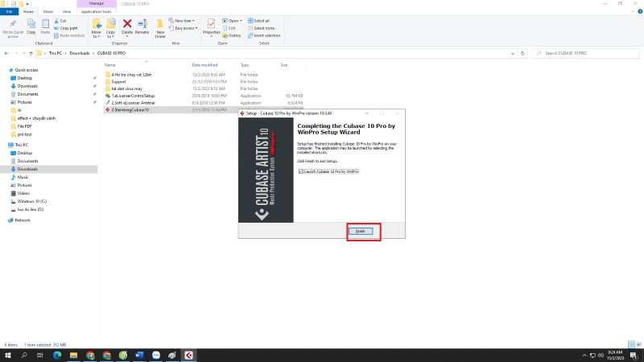This screenshot has height=362, width=644.
Task: Open Word from the taskbar
Action: [139, 356]
